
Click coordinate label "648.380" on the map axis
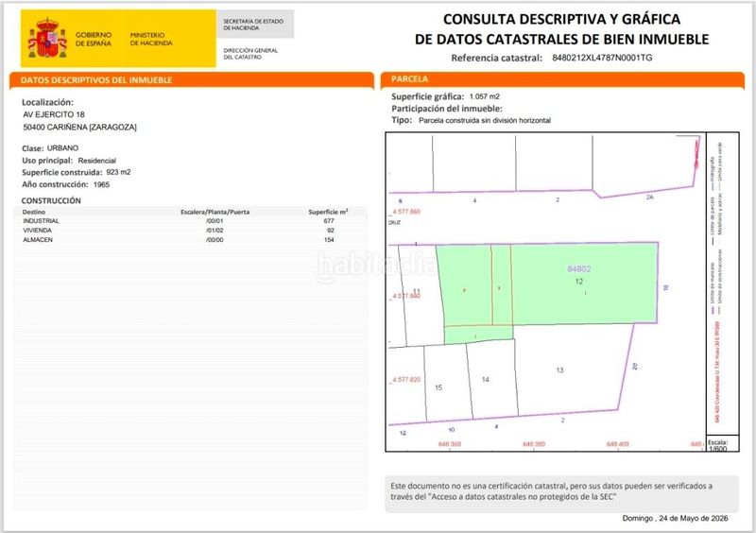point(534,444)
